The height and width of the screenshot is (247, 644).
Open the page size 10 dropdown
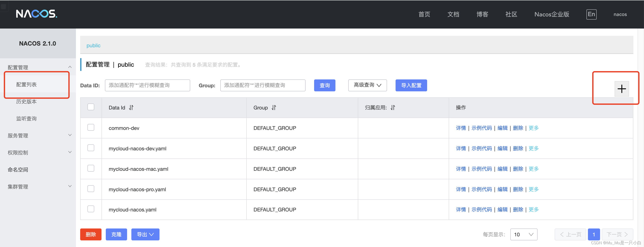pyautogui.click(x=524, y=234)
